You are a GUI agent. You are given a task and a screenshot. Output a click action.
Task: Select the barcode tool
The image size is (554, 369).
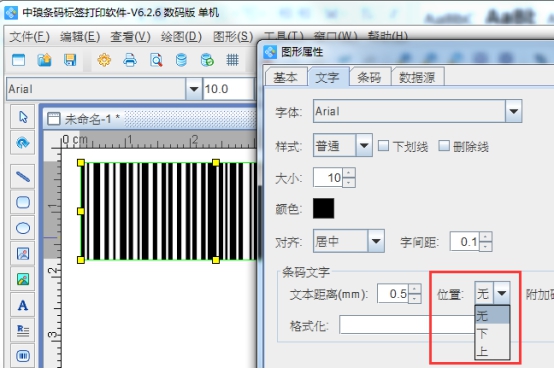coord(23,356)
